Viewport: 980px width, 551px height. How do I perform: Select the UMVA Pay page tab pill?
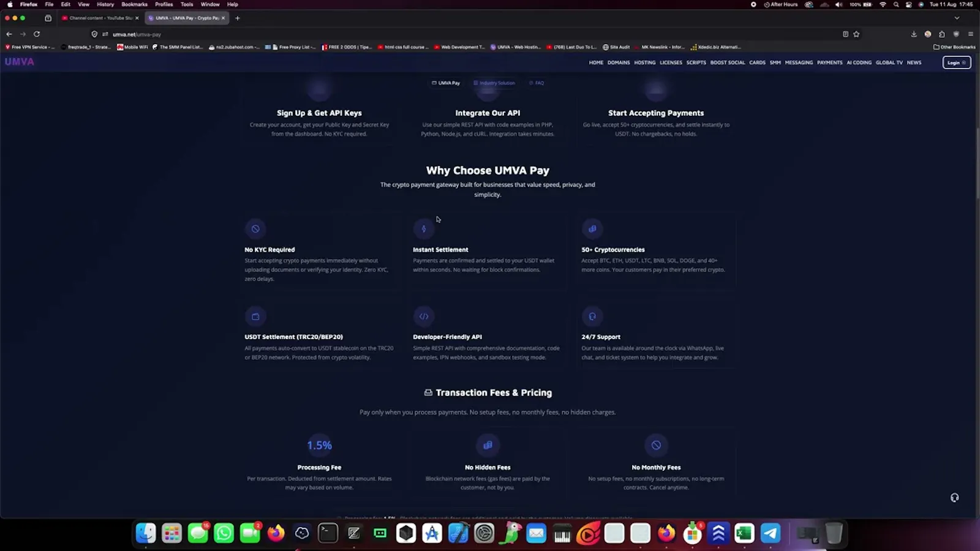tap(446, 83)
